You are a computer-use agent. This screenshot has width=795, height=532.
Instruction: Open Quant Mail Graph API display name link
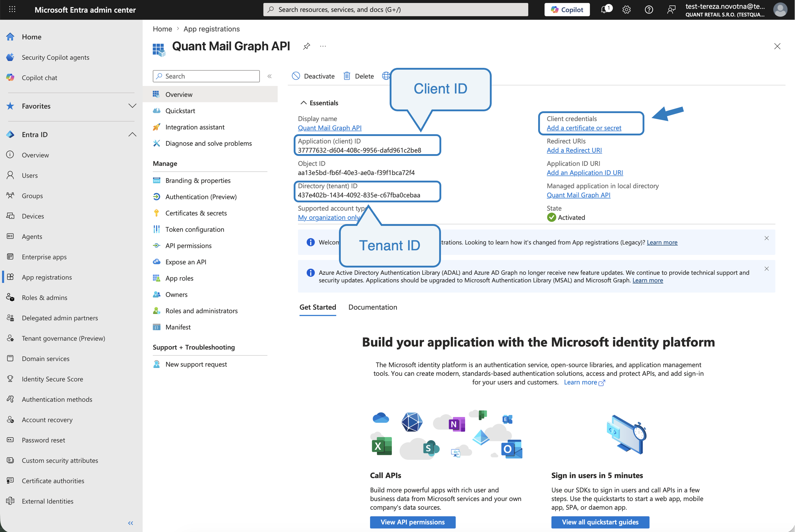pyautogui.click(x=330, y=128)
